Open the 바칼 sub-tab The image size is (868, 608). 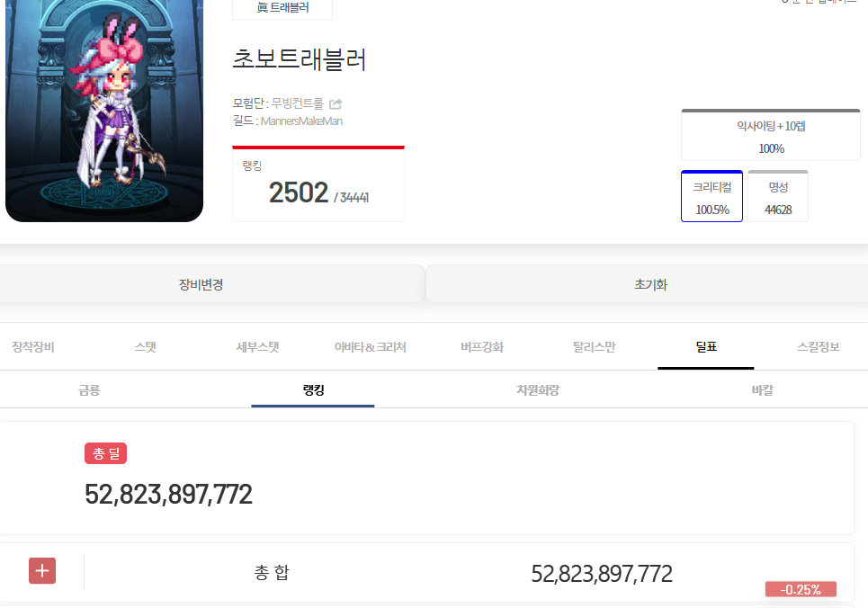762,389
